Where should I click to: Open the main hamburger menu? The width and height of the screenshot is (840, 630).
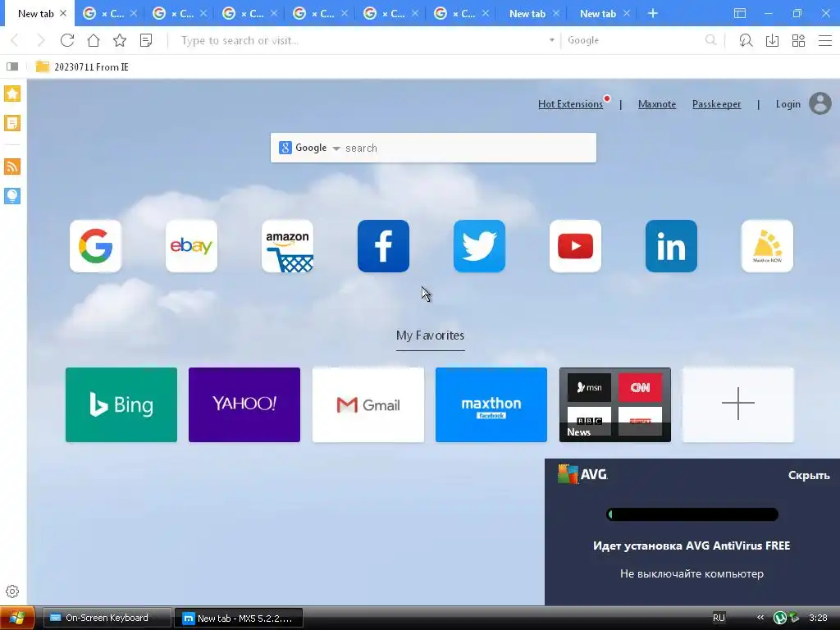tap(825, 40)
